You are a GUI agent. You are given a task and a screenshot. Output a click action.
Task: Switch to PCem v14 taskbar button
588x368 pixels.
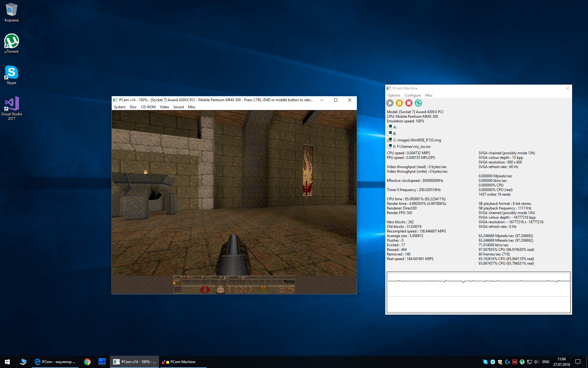(134, 362)
